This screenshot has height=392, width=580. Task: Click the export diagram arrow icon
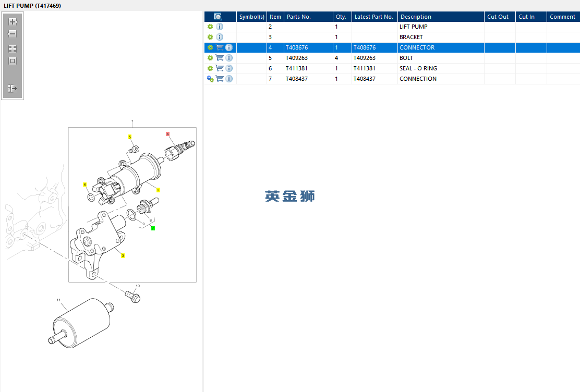coord(13,89)
